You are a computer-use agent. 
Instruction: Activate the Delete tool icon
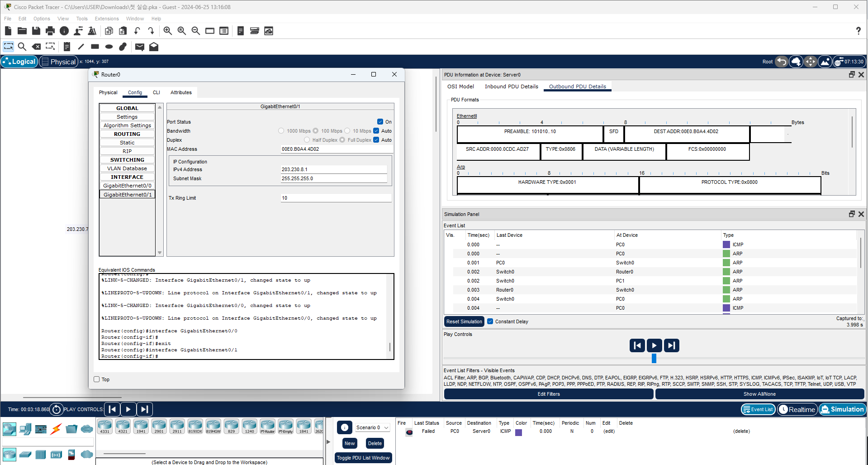tap(36, 47)
